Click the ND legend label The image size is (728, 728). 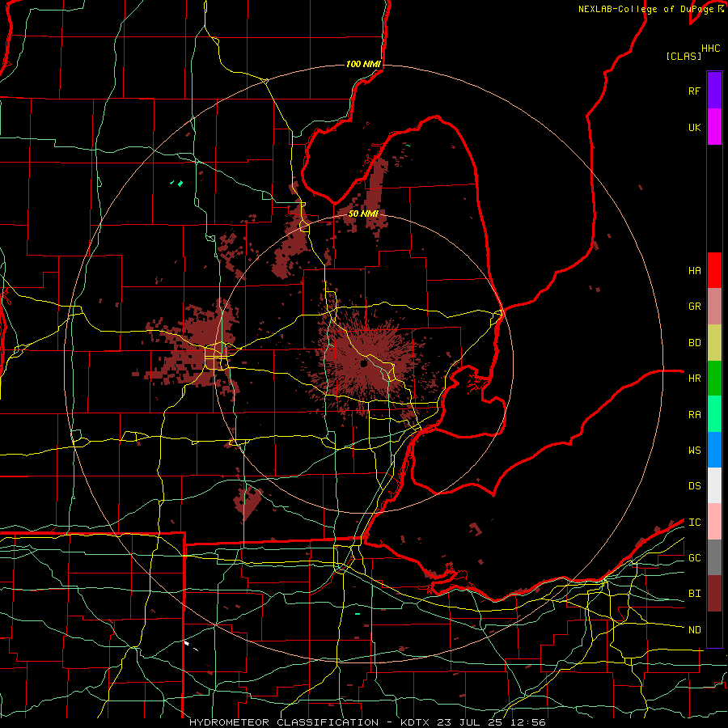pyautogui.click(x=694, y=630)
